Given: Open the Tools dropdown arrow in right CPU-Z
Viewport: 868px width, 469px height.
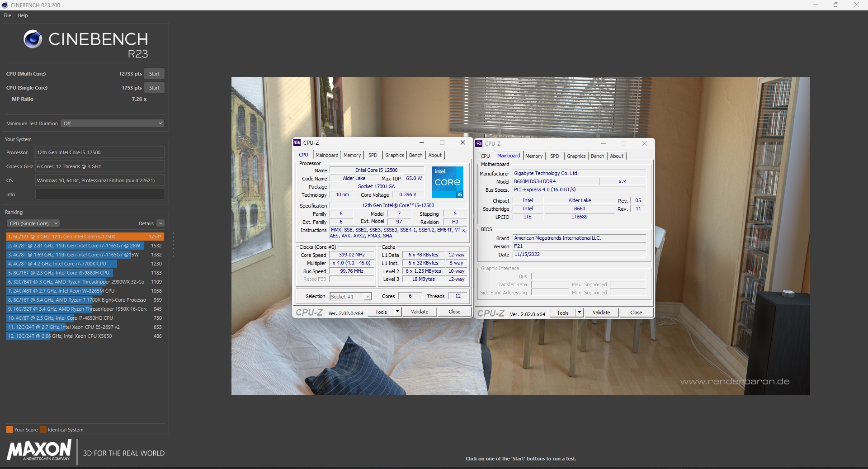Looking at the screenshot, I should coord(579,313).
